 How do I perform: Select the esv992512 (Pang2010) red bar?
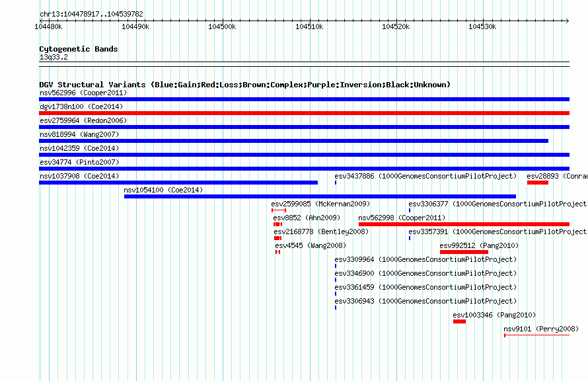(464, 252)
